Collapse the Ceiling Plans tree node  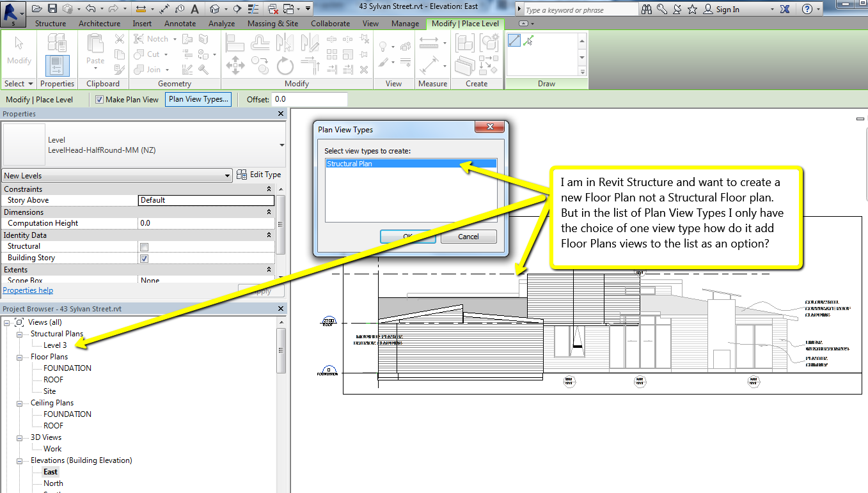19,403
